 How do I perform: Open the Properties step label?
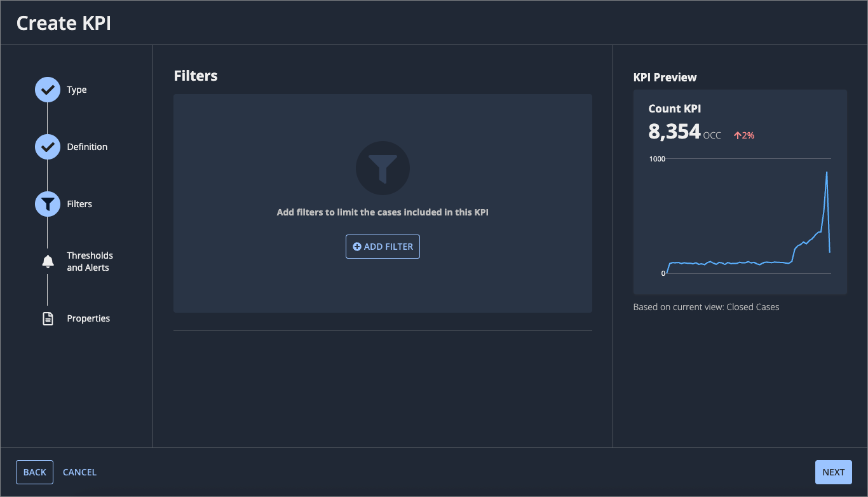click(x=88, y=318)
